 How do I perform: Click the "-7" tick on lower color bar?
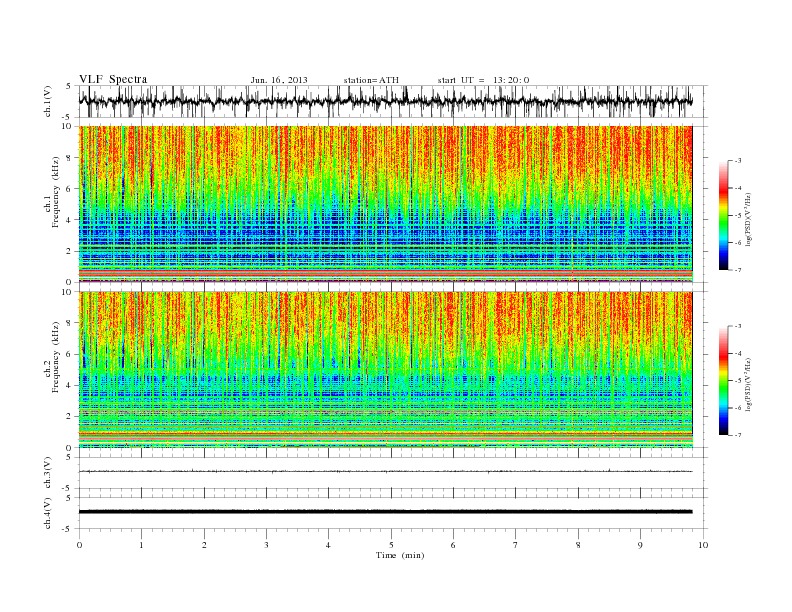738,435
